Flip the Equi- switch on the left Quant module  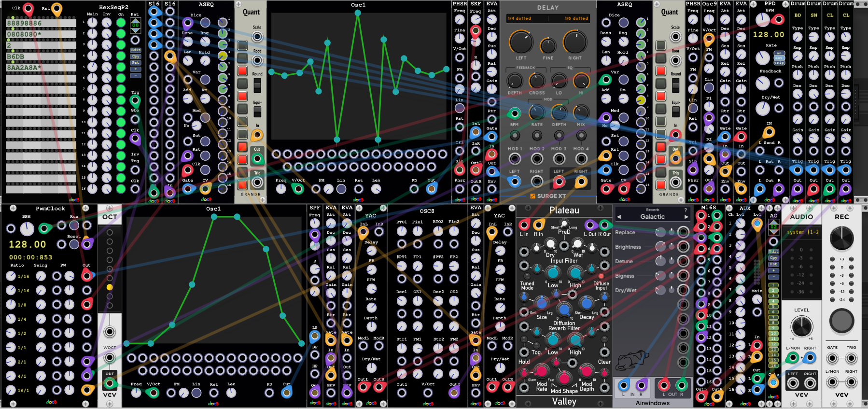coord(257,112)
